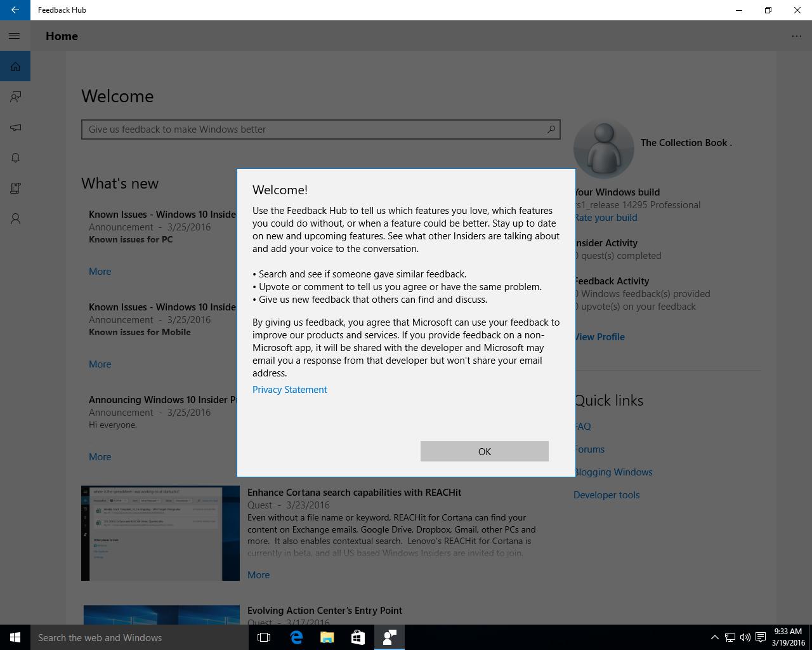This screenshot has width=812, height=650.
Task: Click the profile avatar picture
Action: (x=603, y=150)
